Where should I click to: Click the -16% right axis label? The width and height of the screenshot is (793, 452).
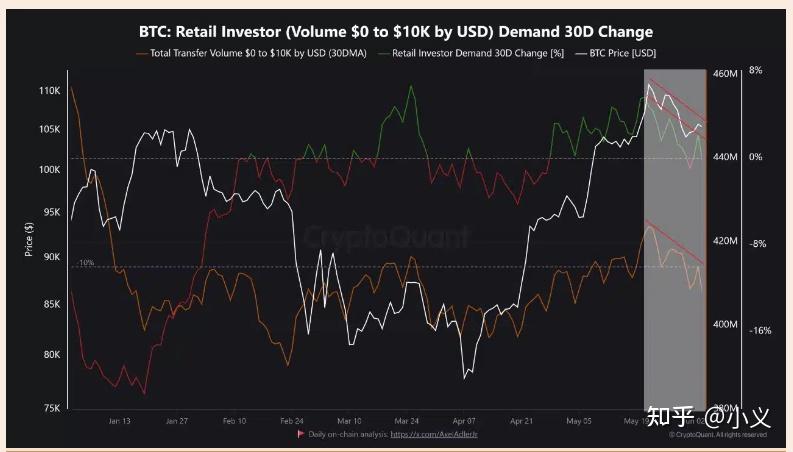(759, 330)
